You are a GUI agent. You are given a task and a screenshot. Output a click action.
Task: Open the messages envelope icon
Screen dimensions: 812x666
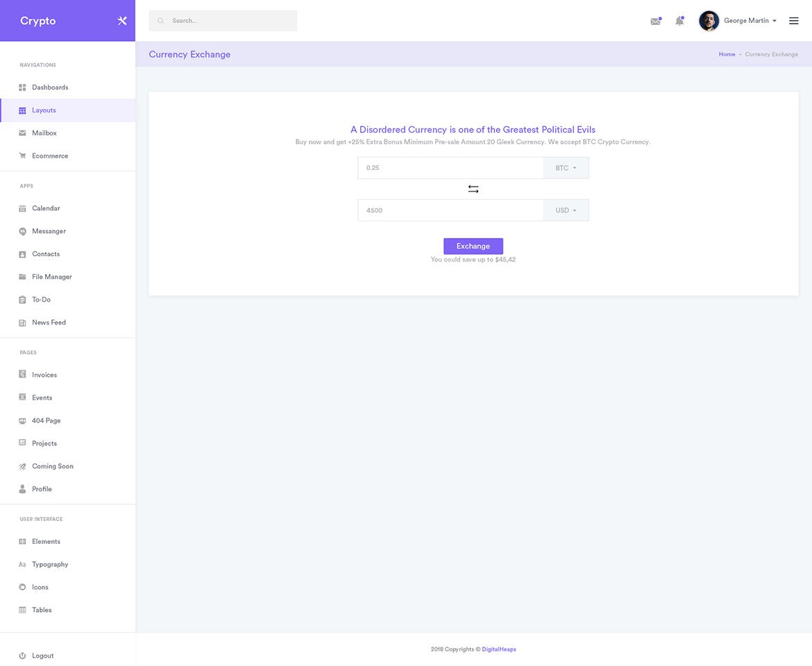pos(655,21)
